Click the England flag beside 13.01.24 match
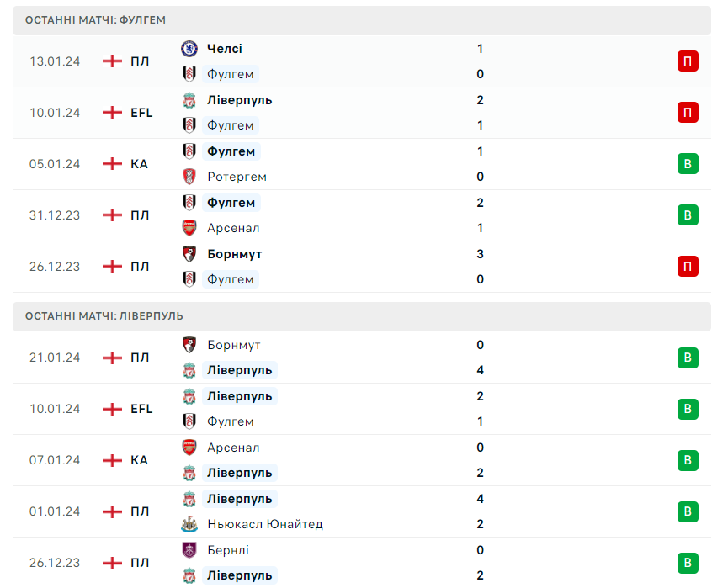Image resolution: width=723 pixels, height=588 pixels. [x=112, y=61]
